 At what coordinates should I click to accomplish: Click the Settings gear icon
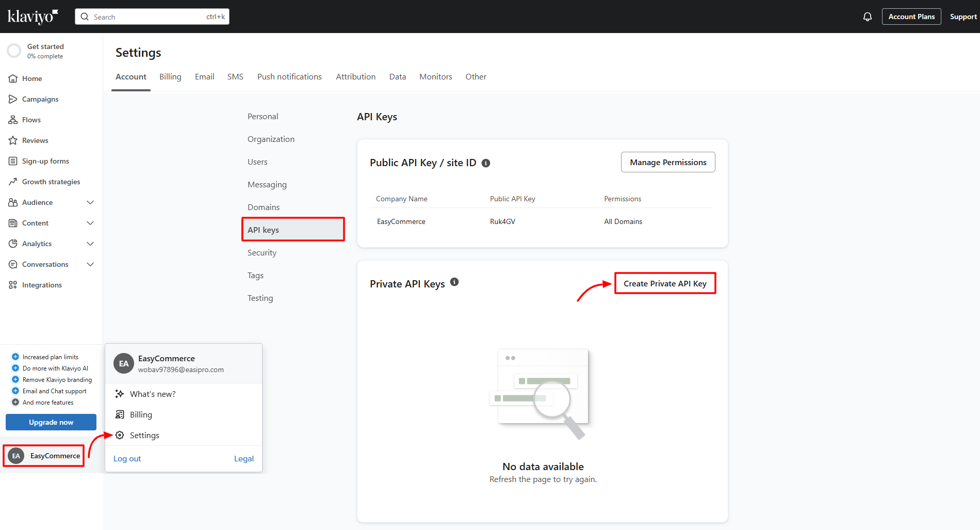point(120,435)
